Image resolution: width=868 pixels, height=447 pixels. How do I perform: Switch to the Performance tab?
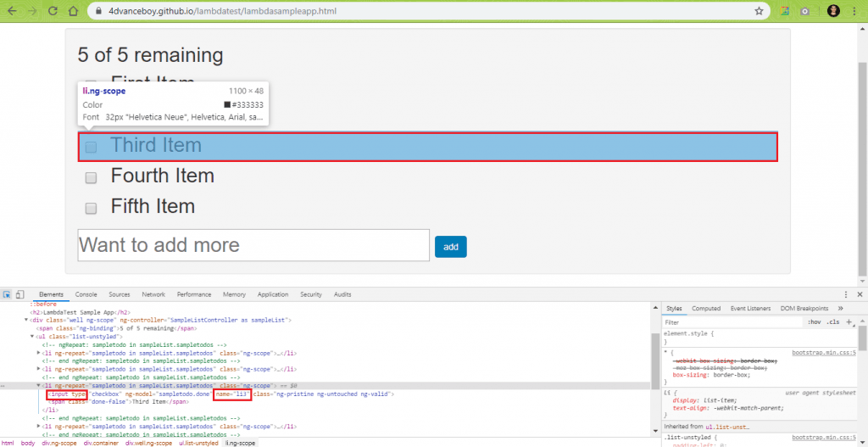coord(194,294)
